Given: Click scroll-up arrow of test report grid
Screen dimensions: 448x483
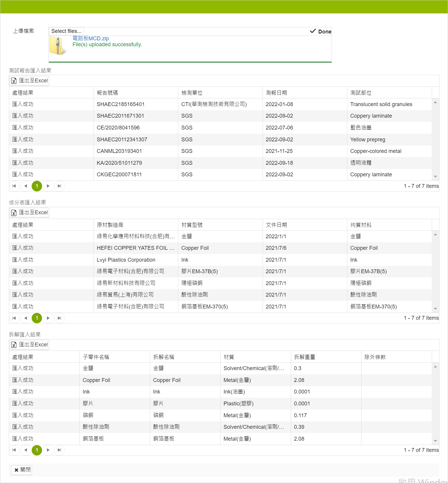Looking at the screenshot, I should [435, 102].
